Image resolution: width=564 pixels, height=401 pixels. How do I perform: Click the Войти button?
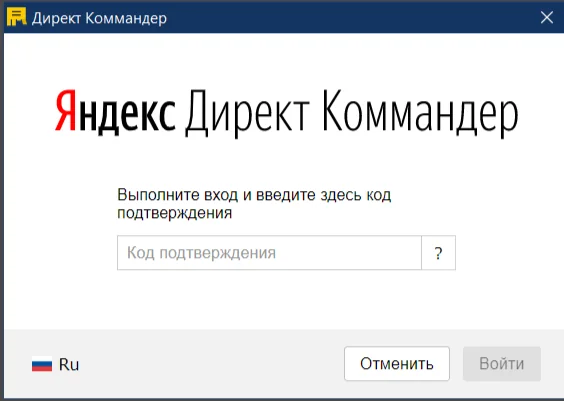(502, 364)
